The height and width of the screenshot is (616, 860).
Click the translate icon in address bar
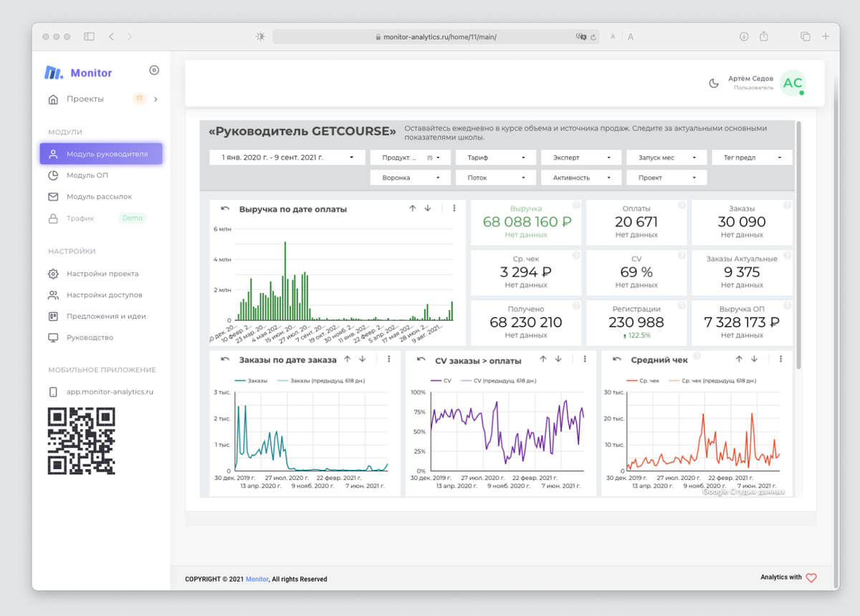point(581,37)
